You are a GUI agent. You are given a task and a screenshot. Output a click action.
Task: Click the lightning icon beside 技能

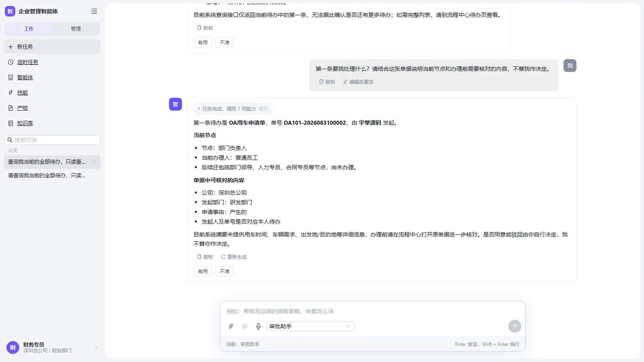[x=11, y=93]
